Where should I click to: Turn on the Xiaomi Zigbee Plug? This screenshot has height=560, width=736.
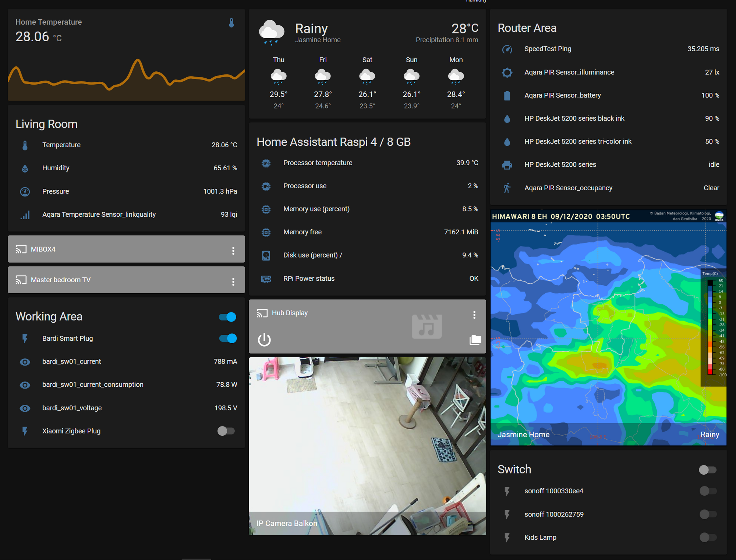coord(226,431)
